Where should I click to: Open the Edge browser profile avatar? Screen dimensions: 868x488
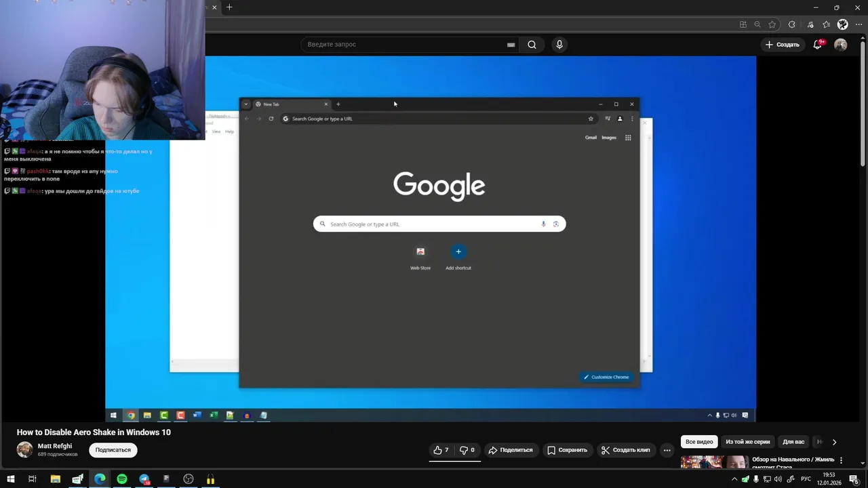pyautogui.click(x=843, y=24)
